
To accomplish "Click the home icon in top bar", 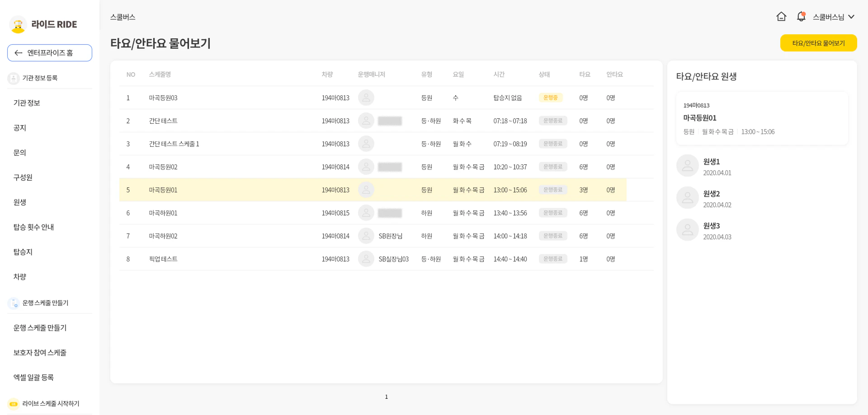I will 781,17.
